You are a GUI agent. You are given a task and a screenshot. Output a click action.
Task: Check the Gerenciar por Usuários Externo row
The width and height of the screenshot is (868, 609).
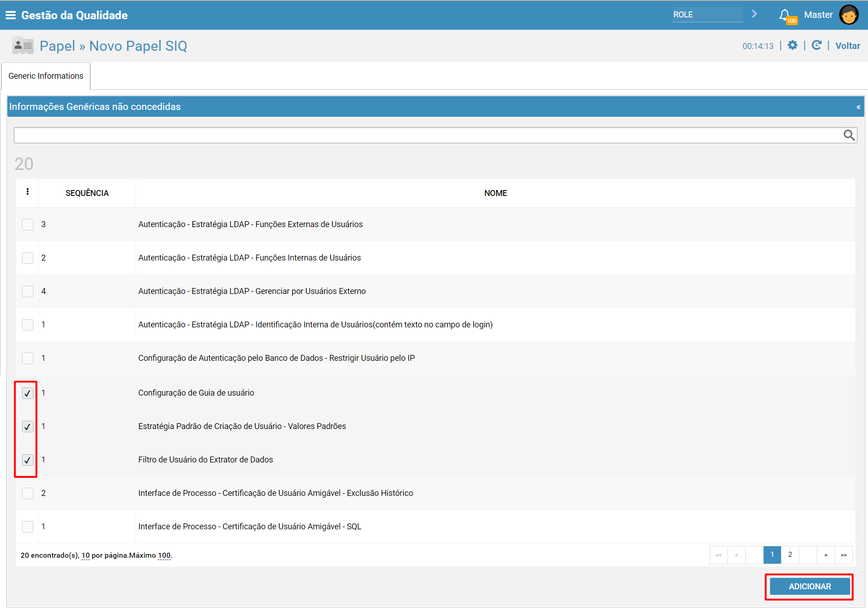28,291
